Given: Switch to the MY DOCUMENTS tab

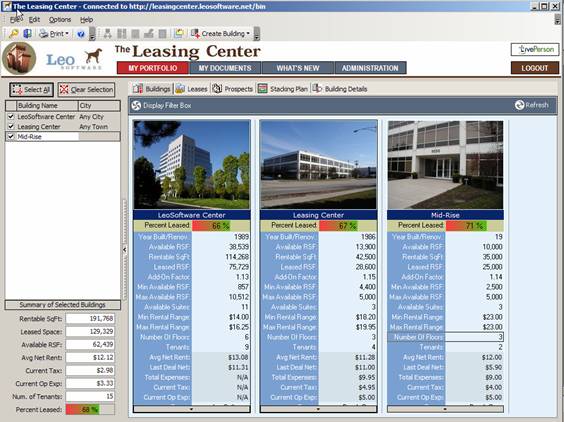Looking at the screenshot, I should tap(225, 68).
